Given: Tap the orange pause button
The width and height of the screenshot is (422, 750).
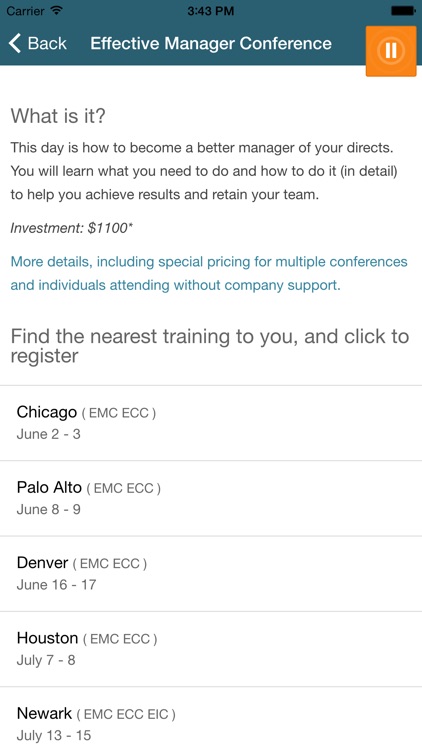Looking at the screenshot, I should 391,50.
